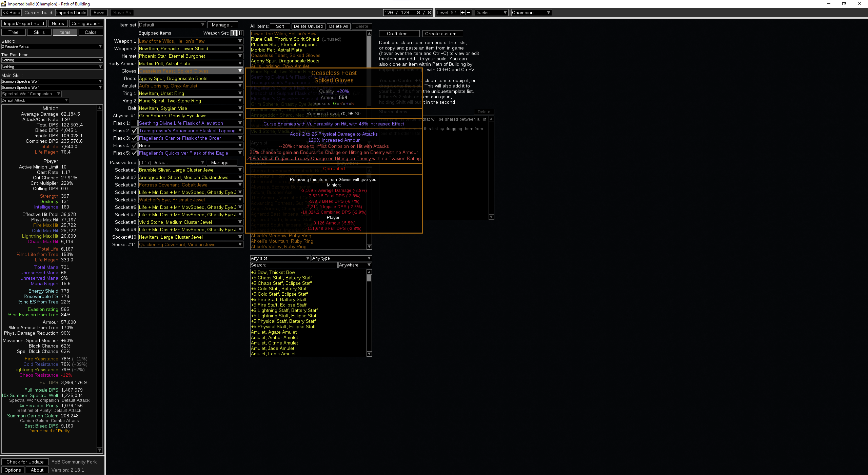Disable the Flask 2 checkbox

pos(134,131)
